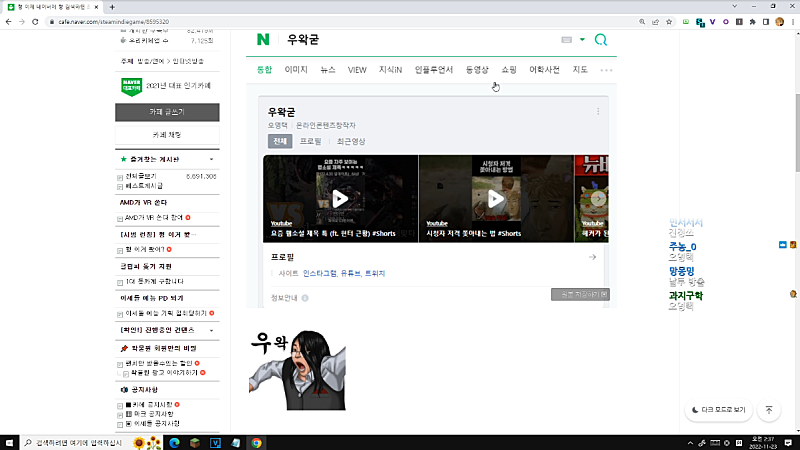Open the 전체글보기 board

(141, 176)
